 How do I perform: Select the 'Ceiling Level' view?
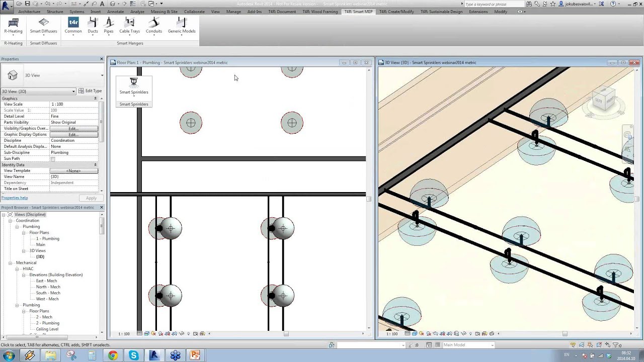click(x=47, y=329)
